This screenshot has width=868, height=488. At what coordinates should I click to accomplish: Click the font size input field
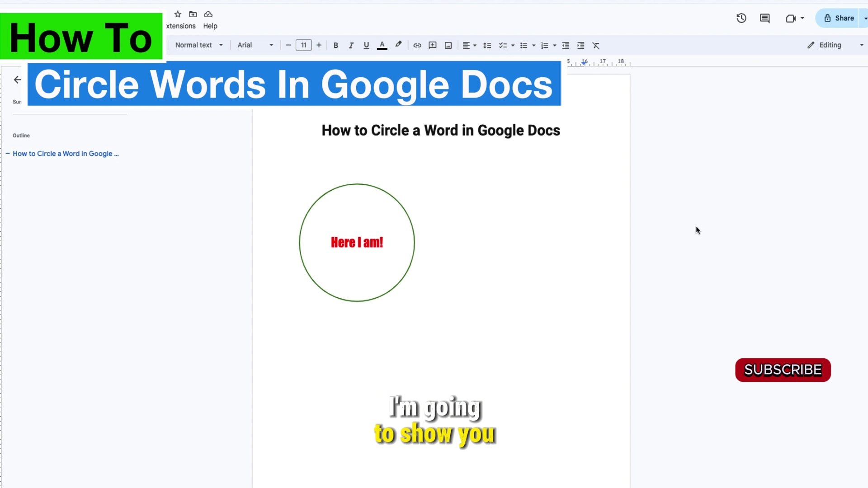303,45
